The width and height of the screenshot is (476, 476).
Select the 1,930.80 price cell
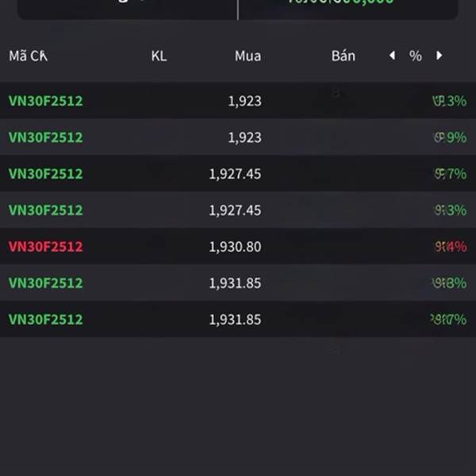235,247
